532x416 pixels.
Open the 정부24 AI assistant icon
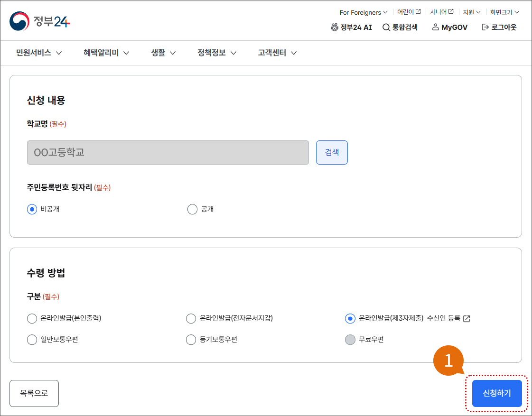(x=334, y=27)
